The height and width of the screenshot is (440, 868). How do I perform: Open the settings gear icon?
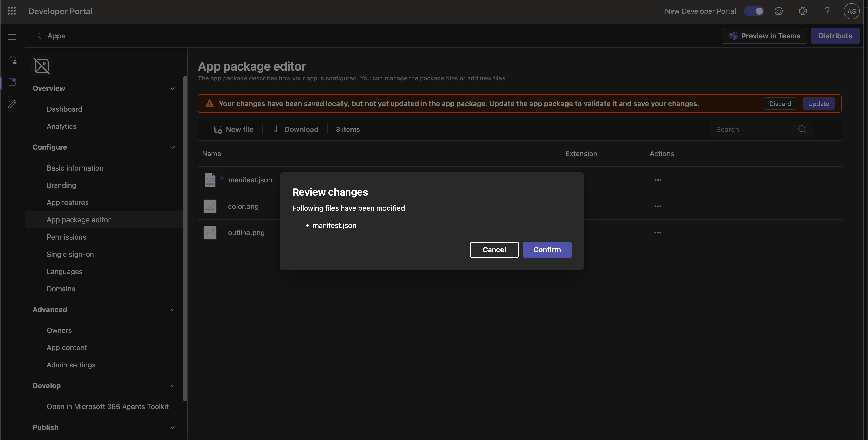tap(803, 11)
